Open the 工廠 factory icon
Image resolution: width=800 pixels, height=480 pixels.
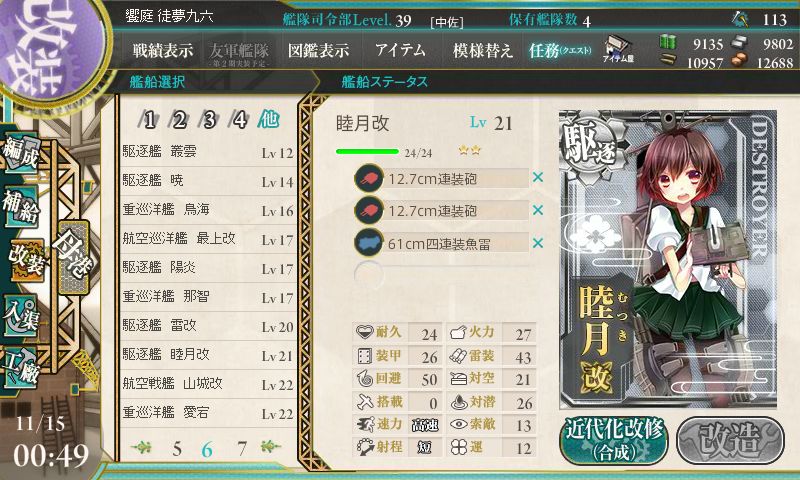pyautogui.click(x=20, y=368)
